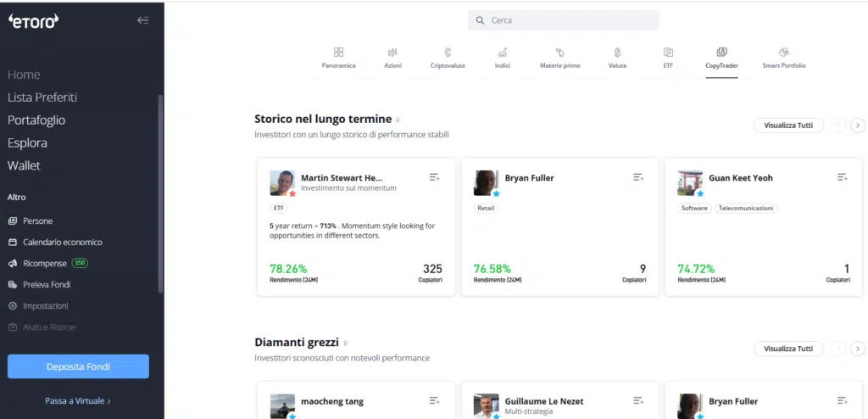The height and width of the screenshot is (419, 868).
Task: Open Martin Stewart He... profile name
Action: click(x=342, y=178)
